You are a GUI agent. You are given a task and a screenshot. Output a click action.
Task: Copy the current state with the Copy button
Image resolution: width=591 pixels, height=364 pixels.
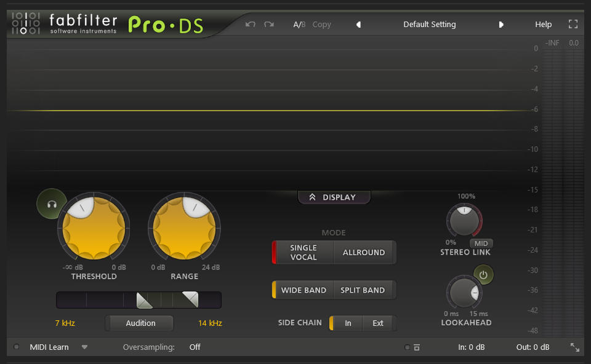pyautogui.click(x=321, y=25)
